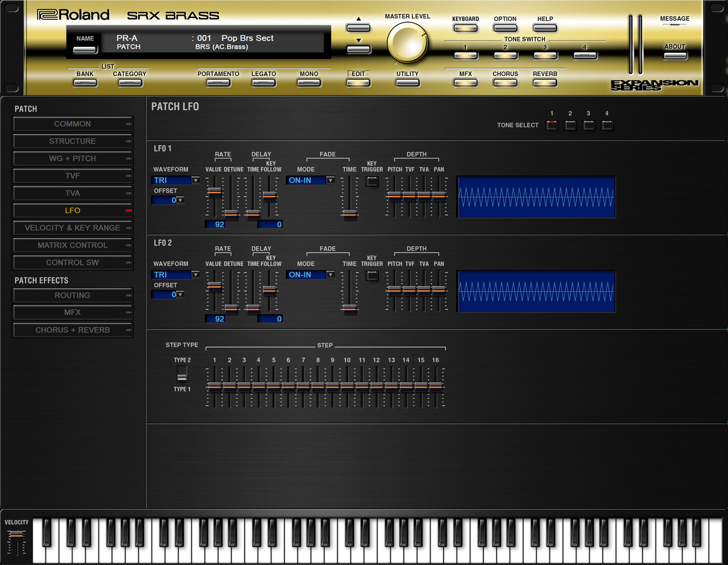
Task: Open the KEYBOARD panel button
Action: pos(465,28)
